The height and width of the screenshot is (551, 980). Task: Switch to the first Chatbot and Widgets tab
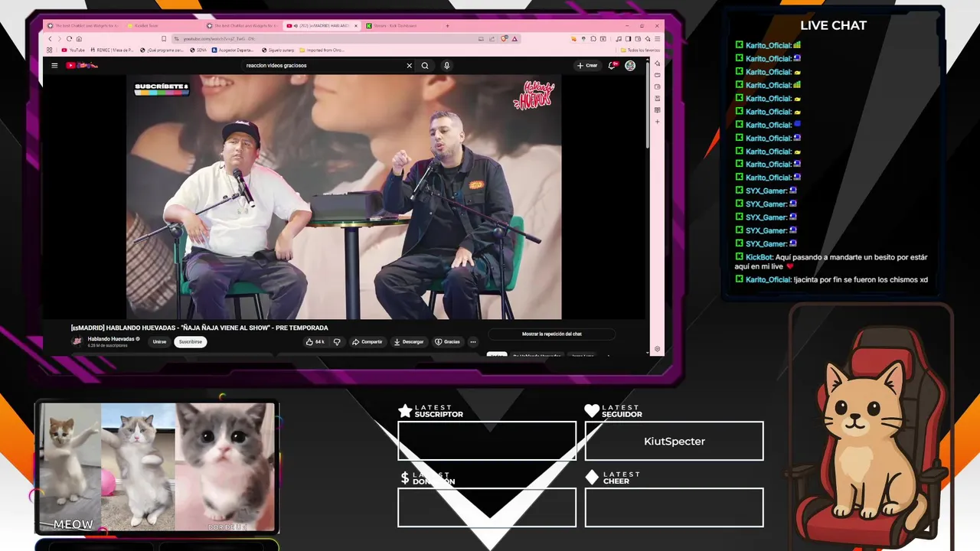click(83, 26)
